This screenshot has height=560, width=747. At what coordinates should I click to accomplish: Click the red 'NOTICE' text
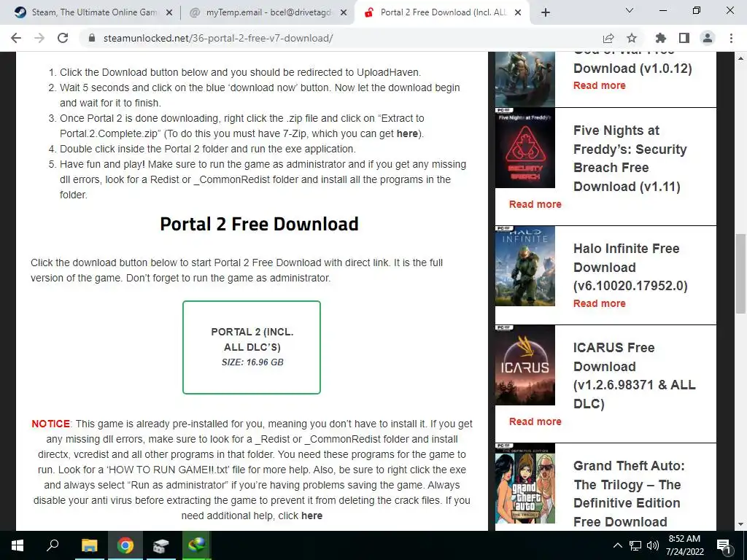coord(51,424)
